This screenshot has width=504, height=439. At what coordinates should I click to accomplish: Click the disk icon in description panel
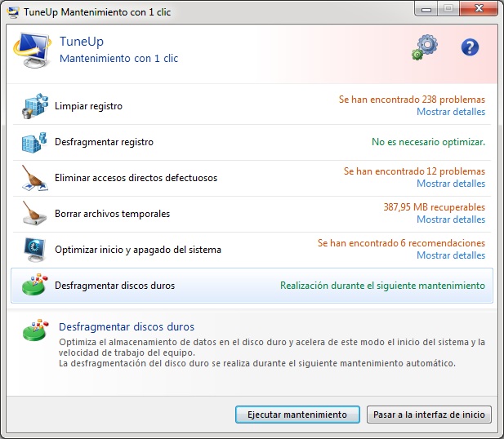point(35,330)
